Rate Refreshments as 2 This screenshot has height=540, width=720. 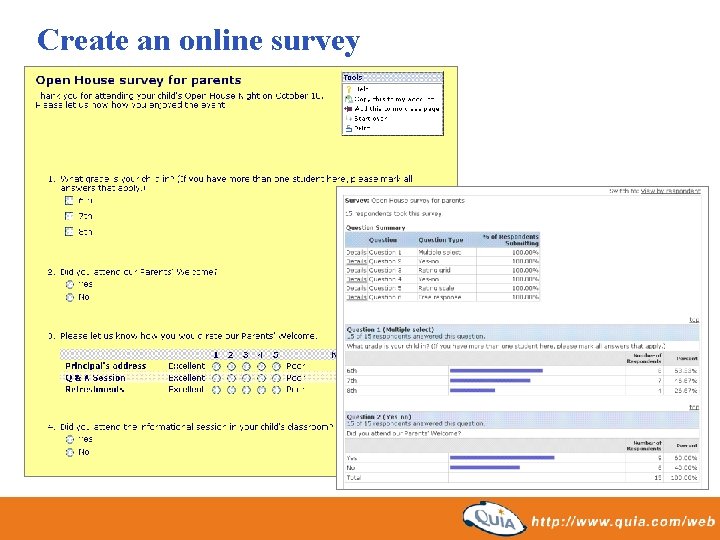pyautogui.click(x=231, y=390)
